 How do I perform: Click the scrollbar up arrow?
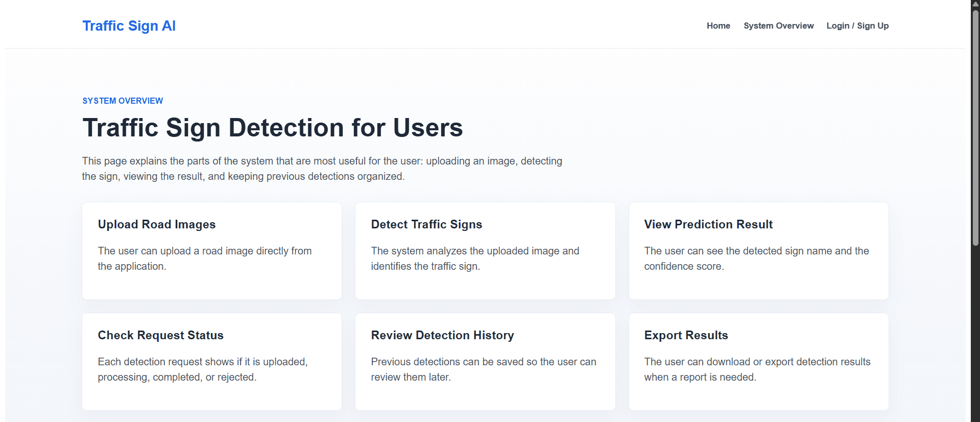[975, 4]
